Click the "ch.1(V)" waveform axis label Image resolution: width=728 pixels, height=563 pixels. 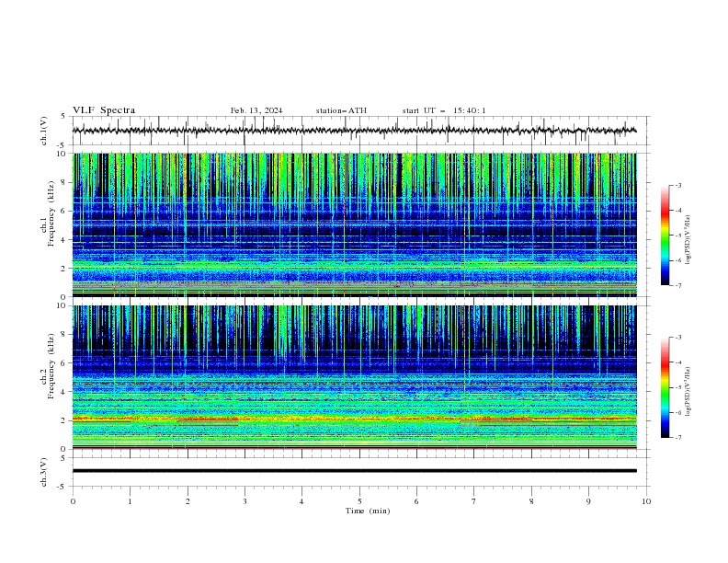[44, 131]
